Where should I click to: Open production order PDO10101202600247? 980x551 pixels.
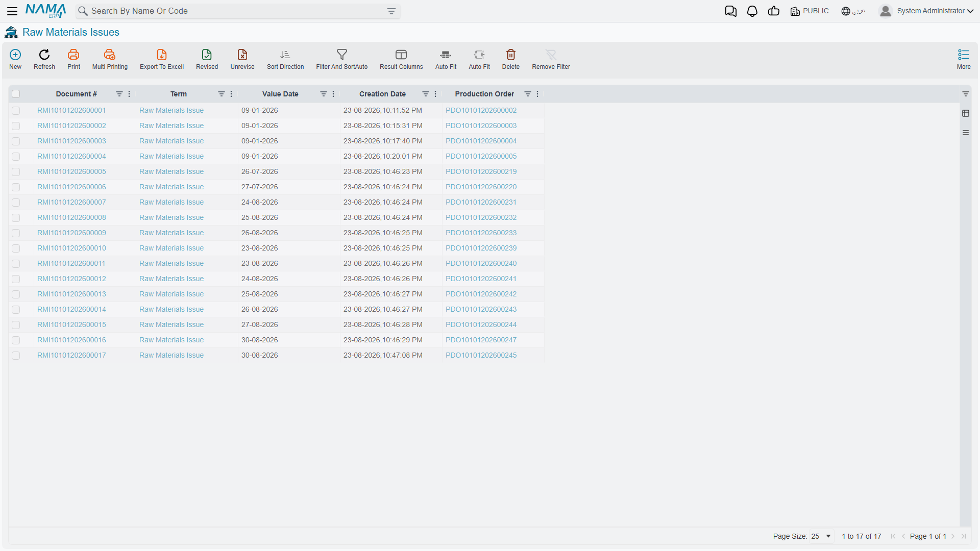tap(481, 340)
